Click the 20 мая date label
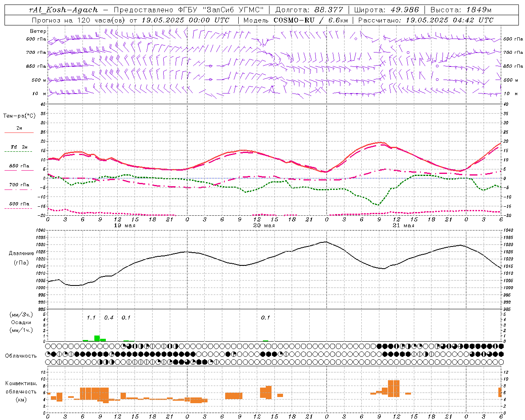Viewport: 525px width, 420px height. 264,226
